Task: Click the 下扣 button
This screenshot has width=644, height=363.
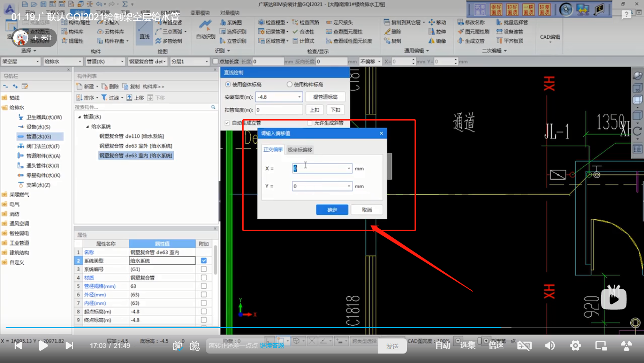Action: tap(335, 110)
